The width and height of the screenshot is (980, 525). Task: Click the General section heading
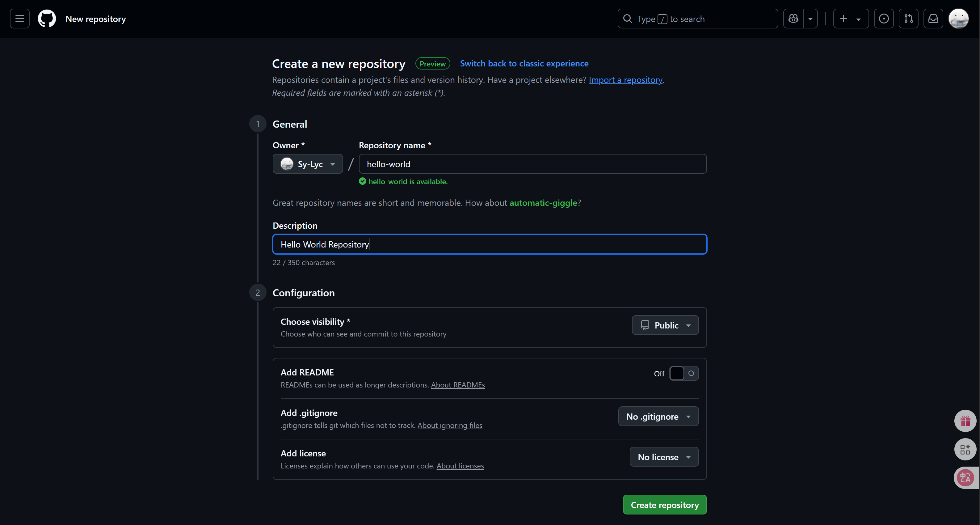click(289, 124)
